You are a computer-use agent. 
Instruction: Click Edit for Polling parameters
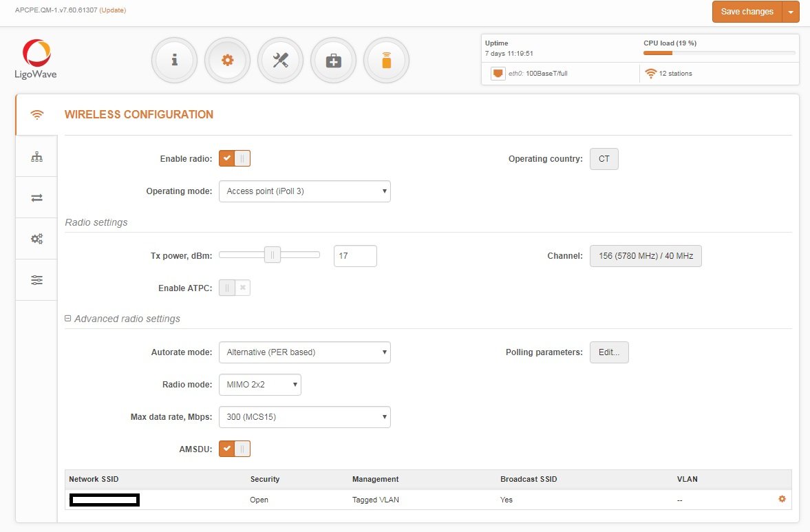point(609,352)
